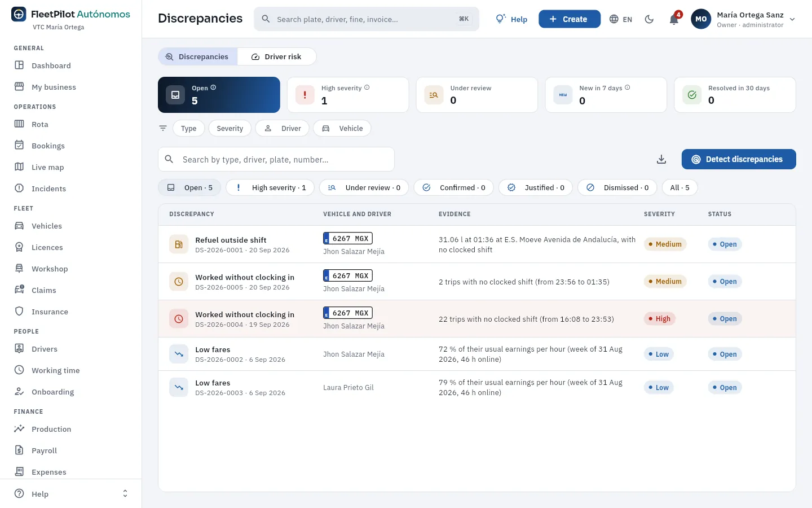Open the Vehicle filter dropdown
812x508 pixels.
[x=342, y=128]
